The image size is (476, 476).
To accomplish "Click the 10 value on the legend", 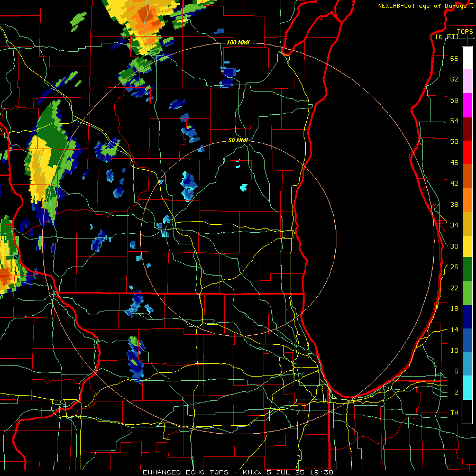I will (454, 351).
